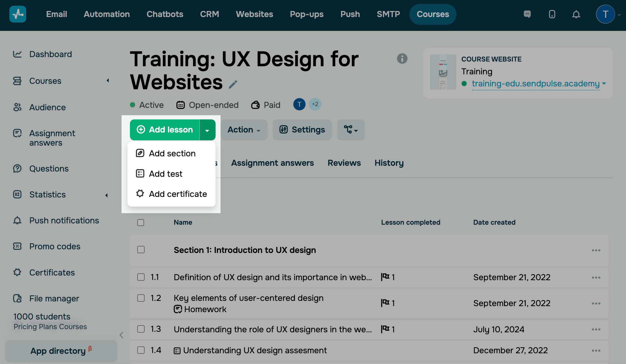Switch to the Reviews tab
Viewport: 626px width, 364px height.
click(344, 163)
